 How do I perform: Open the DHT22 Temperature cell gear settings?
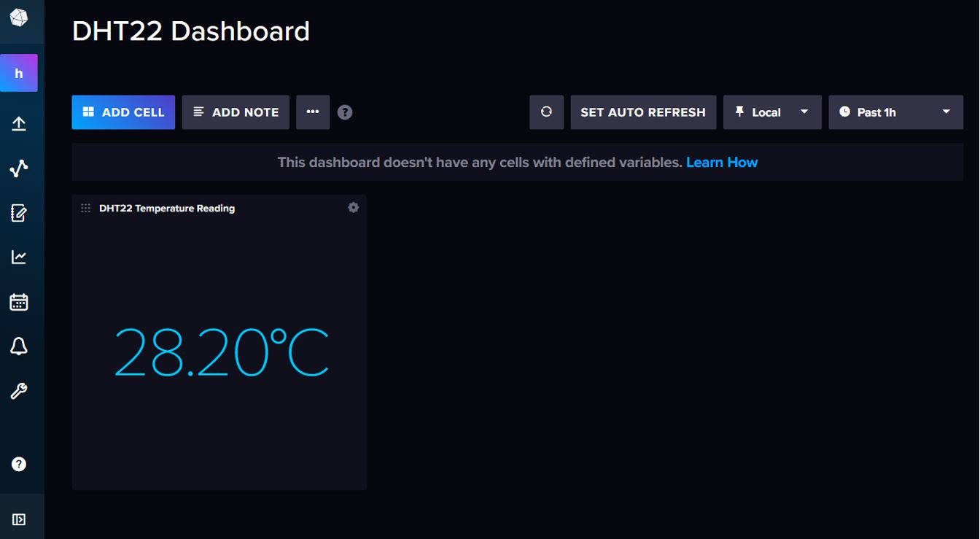coord(354,208)
